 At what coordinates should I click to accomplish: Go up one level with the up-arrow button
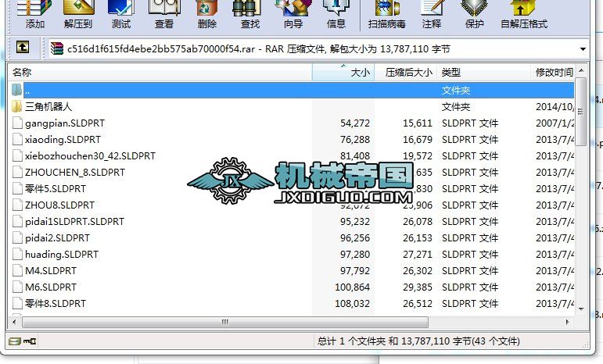[x=23, y=48]
